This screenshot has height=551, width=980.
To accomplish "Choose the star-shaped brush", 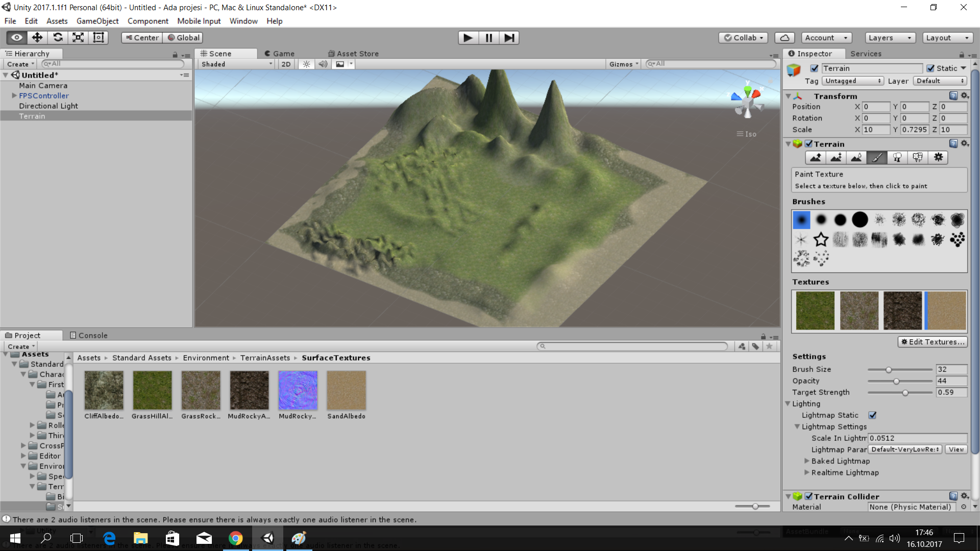I will [x=821, y=239].
